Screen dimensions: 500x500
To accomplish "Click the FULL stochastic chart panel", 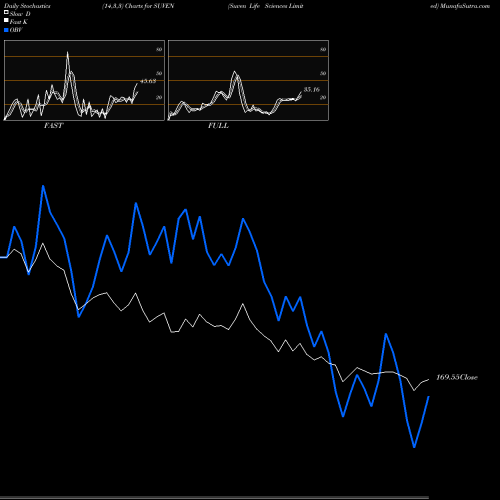I will click(x=248, y=80).
